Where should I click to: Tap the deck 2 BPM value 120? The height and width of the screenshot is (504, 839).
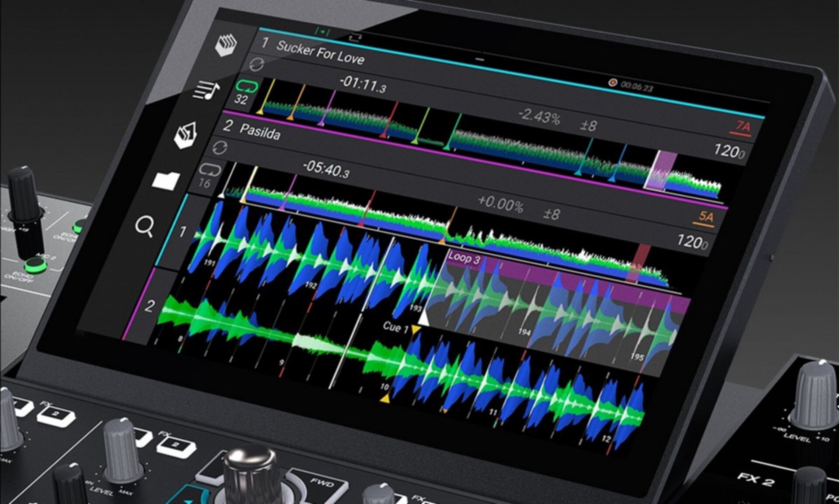coord(692,241)
